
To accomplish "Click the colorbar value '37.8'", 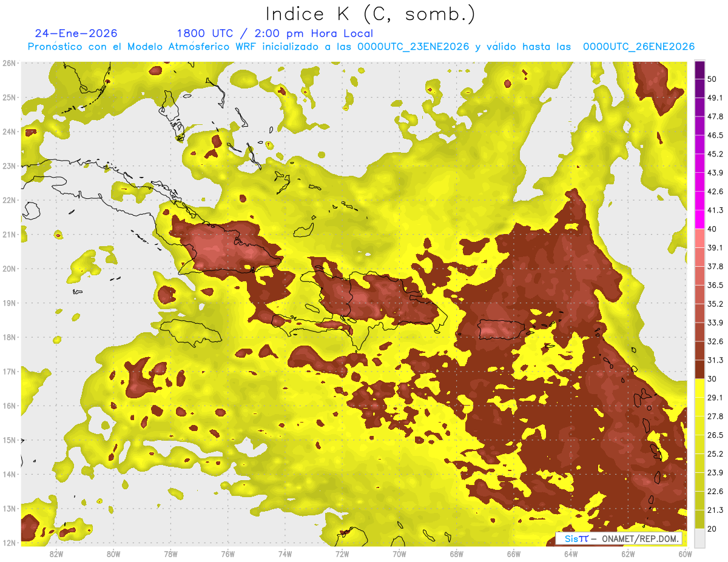I will pyautogui.click(x=715, y=266).
